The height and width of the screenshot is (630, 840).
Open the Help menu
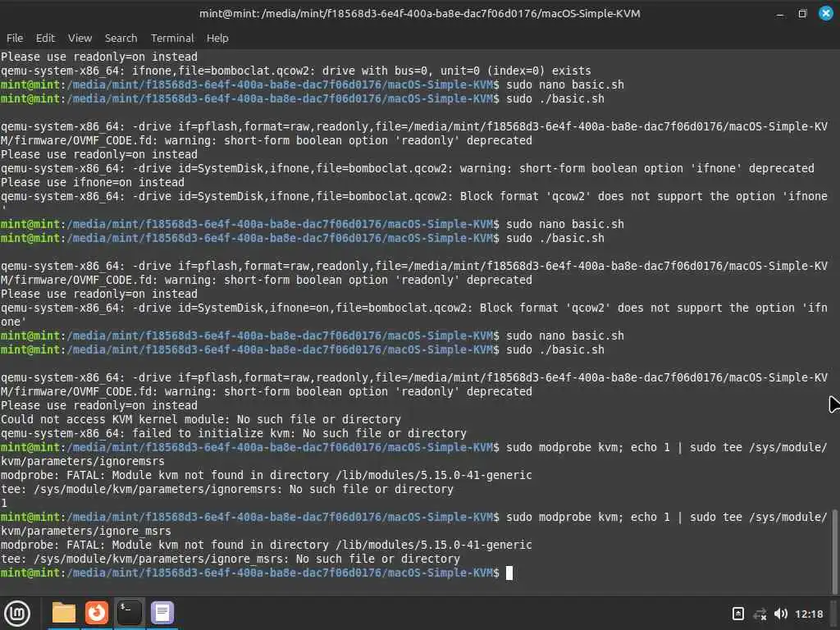[x=217, y=38]
